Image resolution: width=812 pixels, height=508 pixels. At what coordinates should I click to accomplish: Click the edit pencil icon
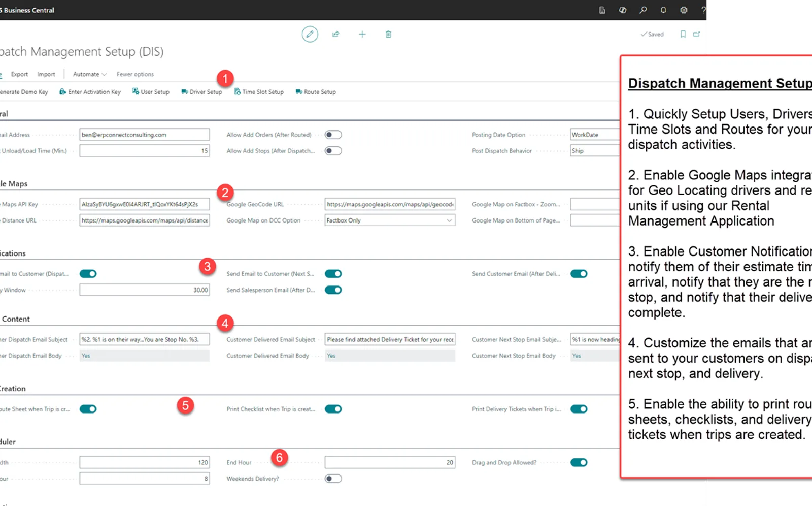[x=310, y=34]
